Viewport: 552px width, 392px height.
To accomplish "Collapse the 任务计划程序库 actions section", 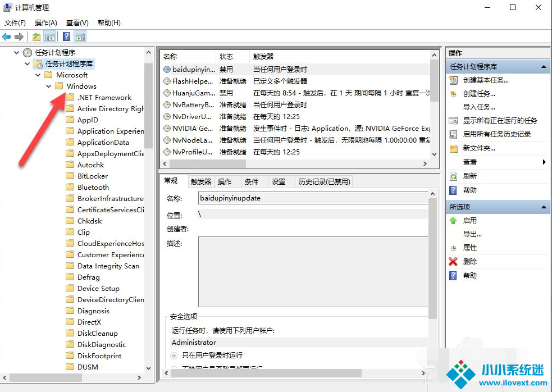I will 544,67.
